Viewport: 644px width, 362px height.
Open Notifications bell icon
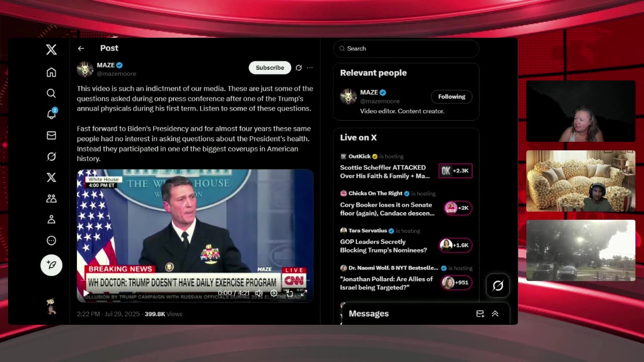[x=51, y=114]
